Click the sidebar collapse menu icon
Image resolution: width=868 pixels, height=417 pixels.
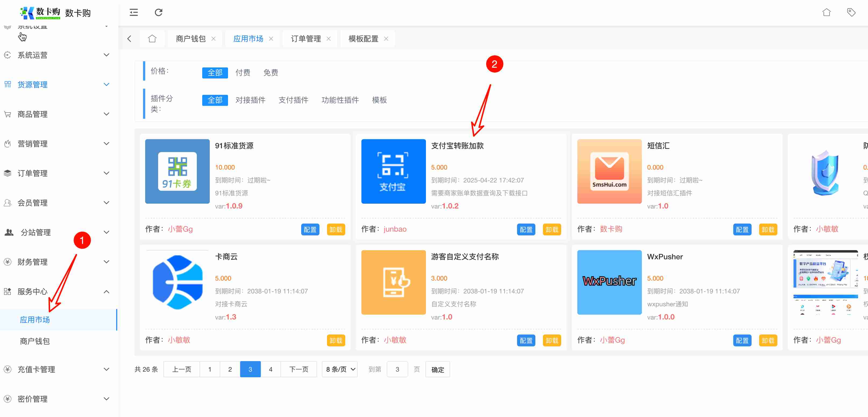click(x=134, y=12)
